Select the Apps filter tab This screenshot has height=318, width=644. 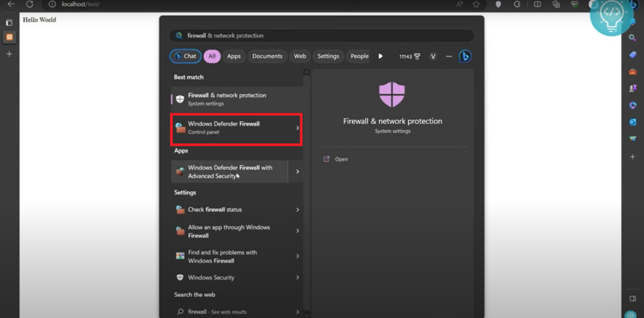(x=234, y=57)
